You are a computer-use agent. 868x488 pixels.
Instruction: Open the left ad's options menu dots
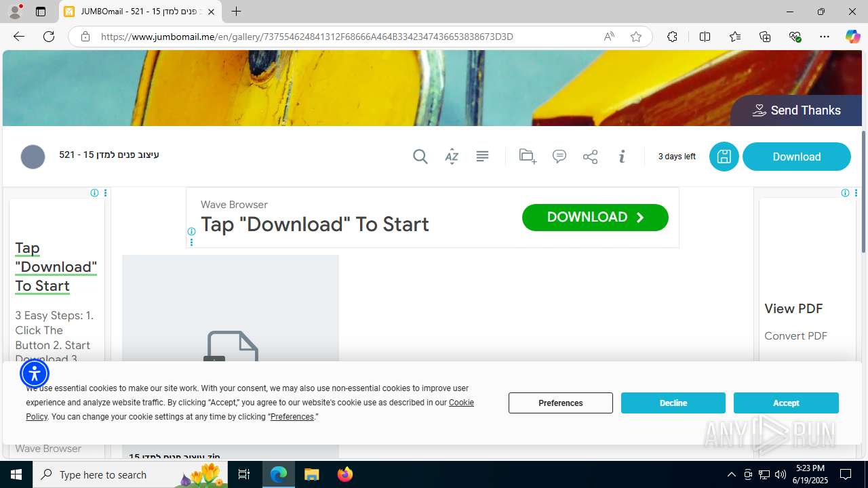(105, 193)
